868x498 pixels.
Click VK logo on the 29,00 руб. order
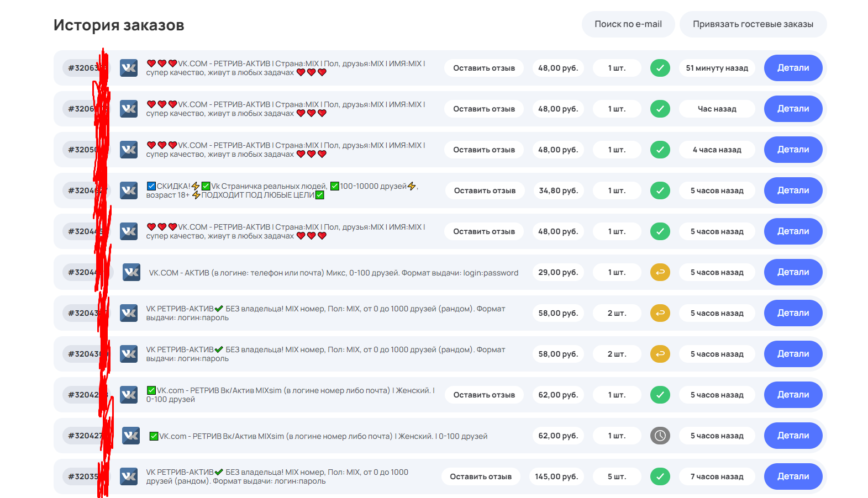tap(131, 272)
